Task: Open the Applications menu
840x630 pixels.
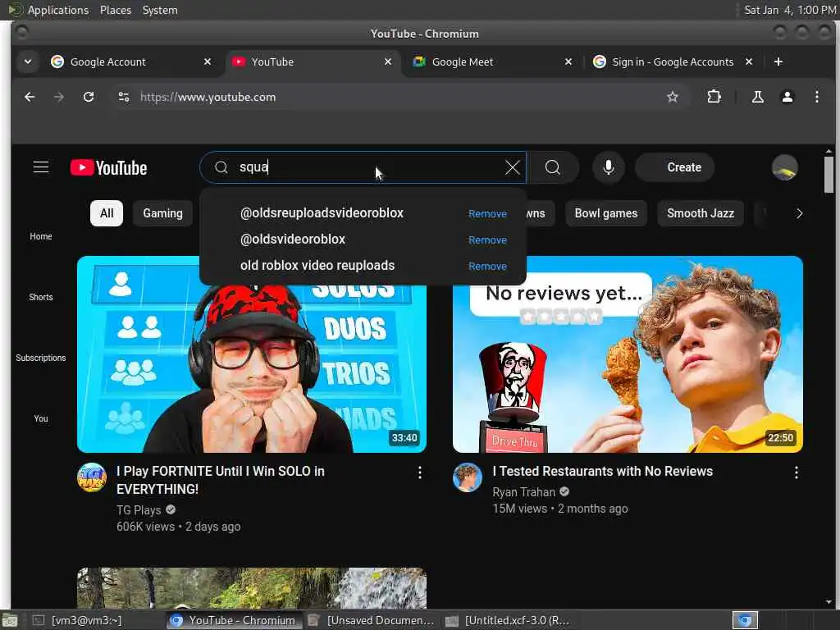Action: 58,10
